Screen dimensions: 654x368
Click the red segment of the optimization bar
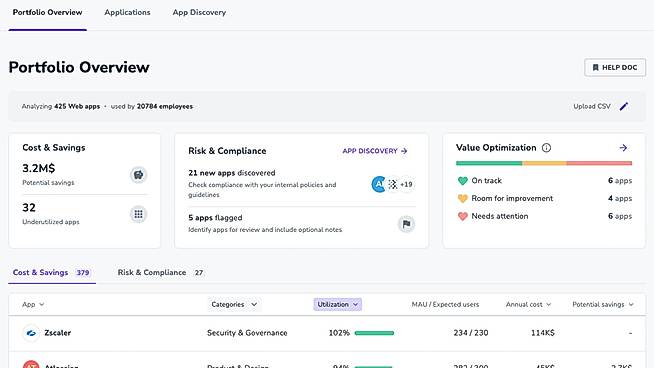pos(599,163)
